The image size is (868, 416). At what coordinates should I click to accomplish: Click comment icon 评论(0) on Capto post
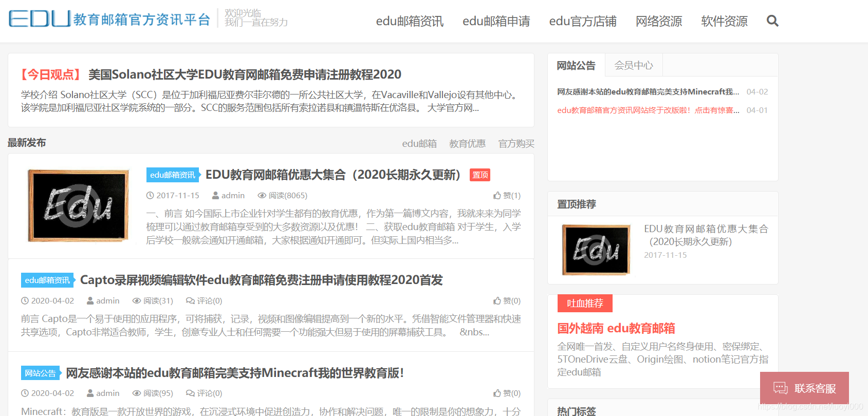[x=204, y=301]
